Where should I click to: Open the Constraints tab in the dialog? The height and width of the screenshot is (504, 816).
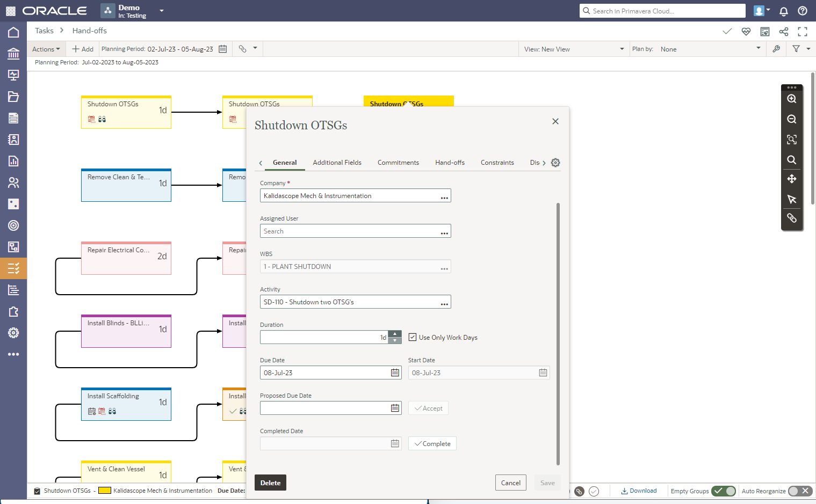point(497,163)
